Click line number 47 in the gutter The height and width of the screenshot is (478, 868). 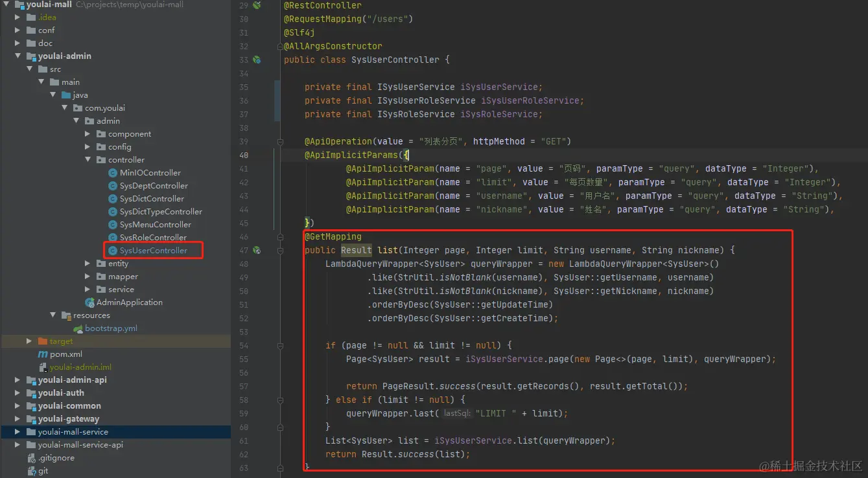pyautogui.click(x=243, y=250)
